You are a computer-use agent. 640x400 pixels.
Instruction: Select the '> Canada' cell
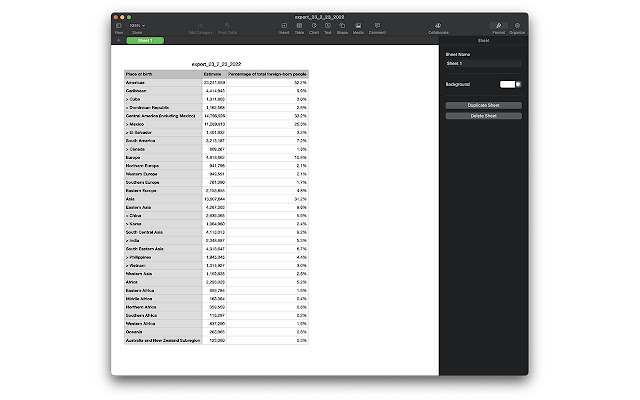(x=163, y=149)
